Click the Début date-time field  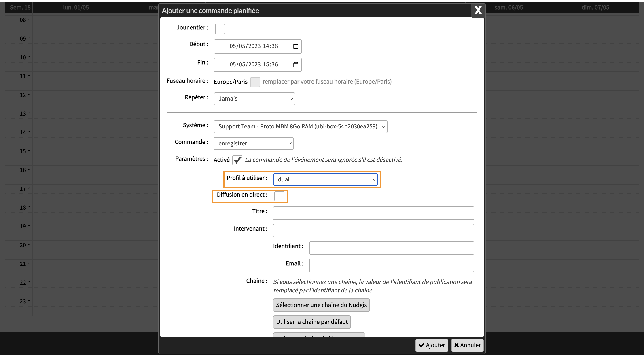pyautogui.click(x=258, y=46)
